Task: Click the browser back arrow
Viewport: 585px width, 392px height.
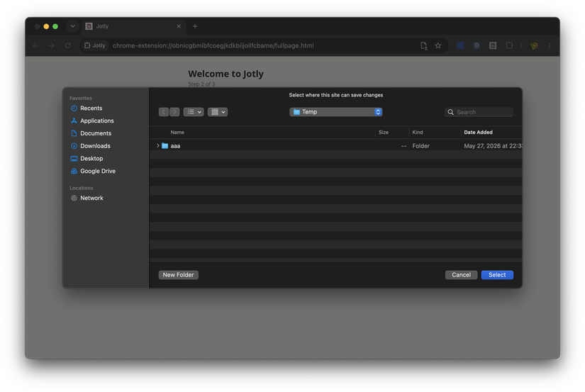Action: point(36,45)
